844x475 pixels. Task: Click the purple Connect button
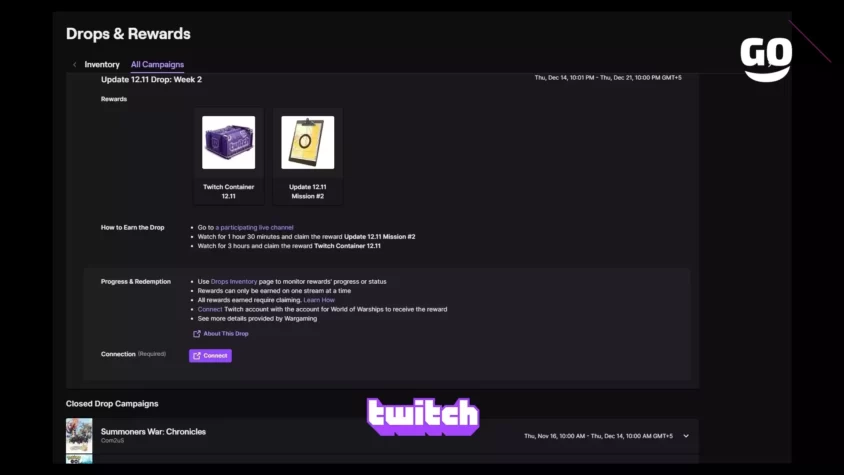(x=210, y=355)
